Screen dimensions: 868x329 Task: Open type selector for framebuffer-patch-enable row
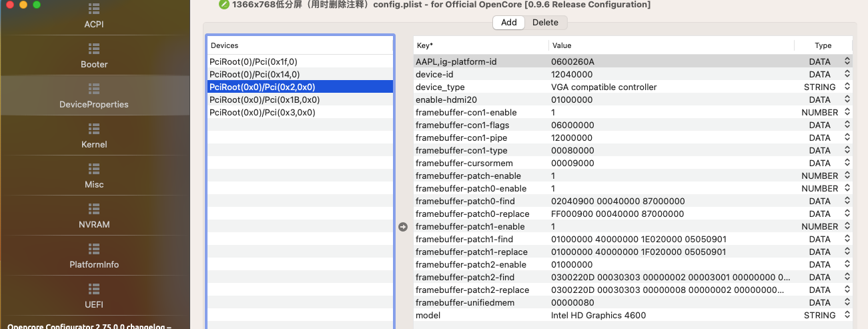tap(847, 176)
